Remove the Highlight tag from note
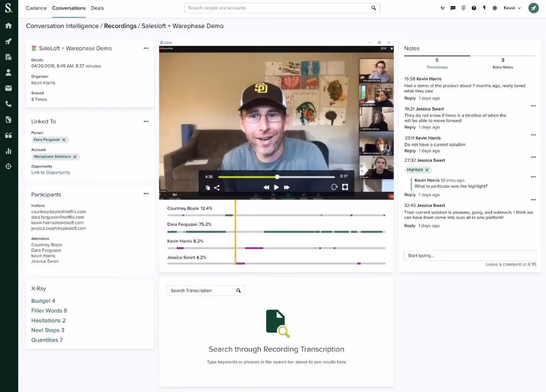 (427, 170)
